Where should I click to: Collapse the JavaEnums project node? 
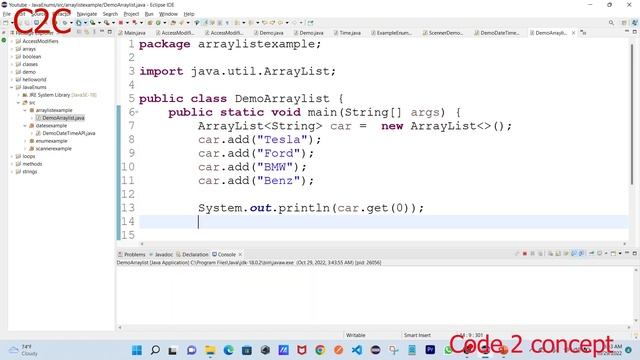pos(12,87)
